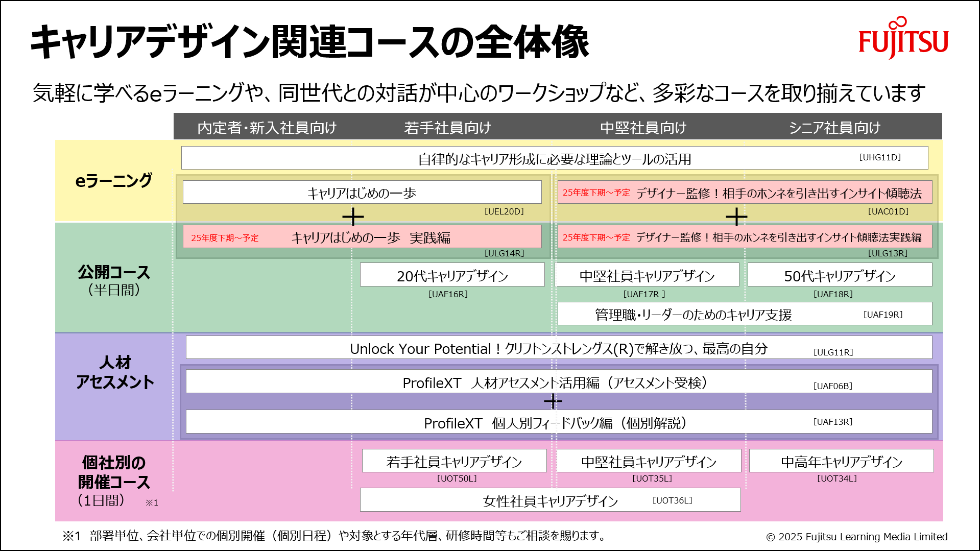
Task: Open the 20代キャリアデザイン course
Action: point(451,275)
